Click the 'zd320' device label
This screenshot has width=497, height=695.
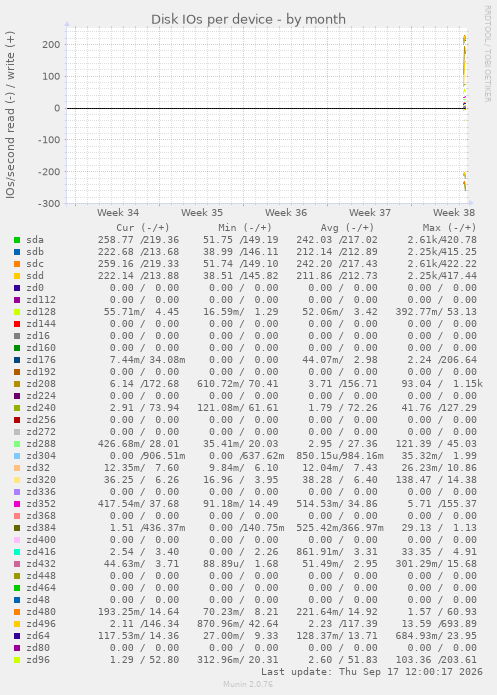click(x=41, y=479)
